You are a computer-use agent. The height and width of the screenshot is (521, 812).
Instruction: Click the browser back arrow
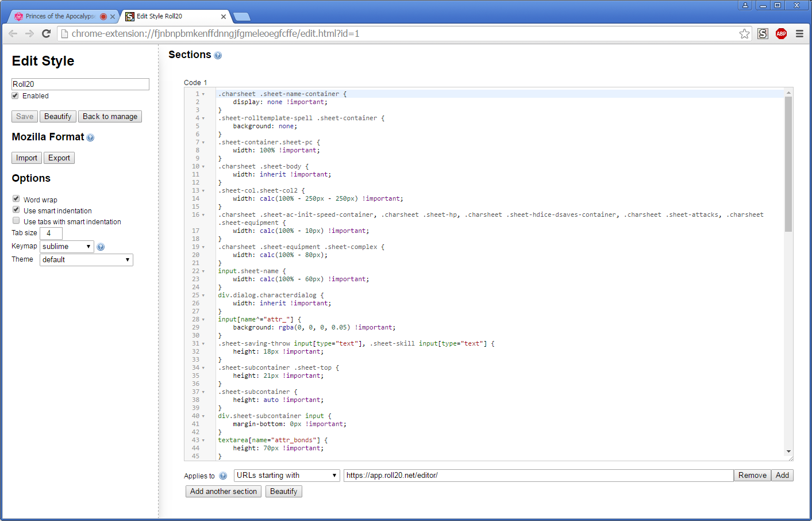pos(13,33)
